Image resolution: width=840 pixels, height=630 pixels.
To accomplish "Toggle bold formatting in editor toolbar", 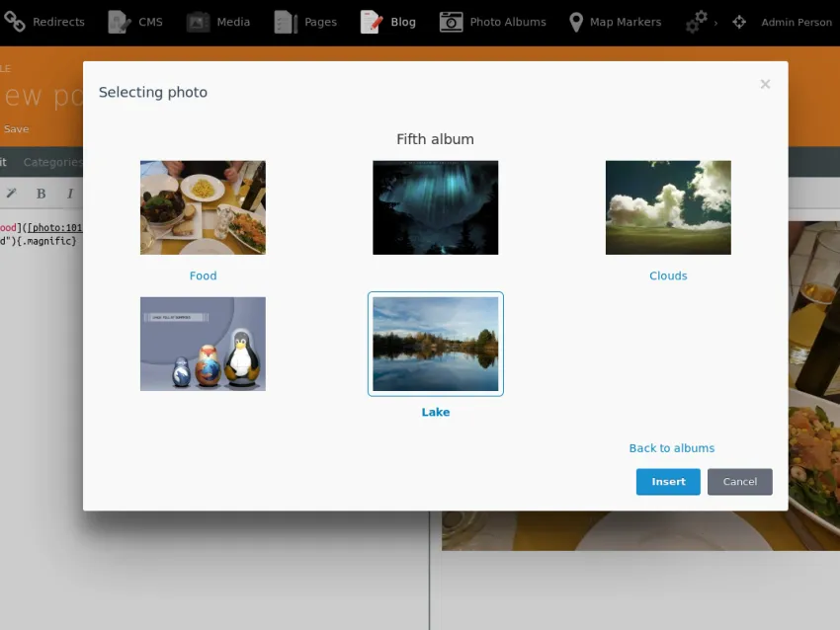I will tap(41, 194).
